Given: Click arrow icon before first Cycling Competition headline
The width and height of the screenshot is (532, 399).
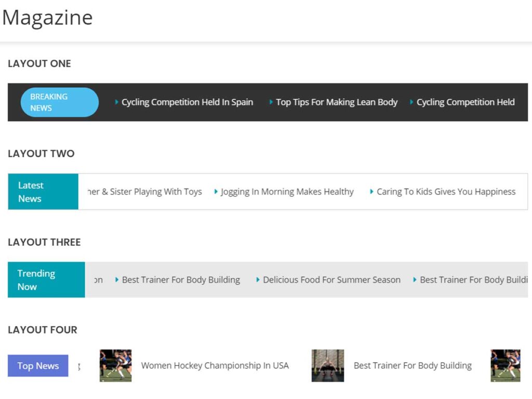Looking at the screenshot, I should pyautogui.click(x=117, y=102).
